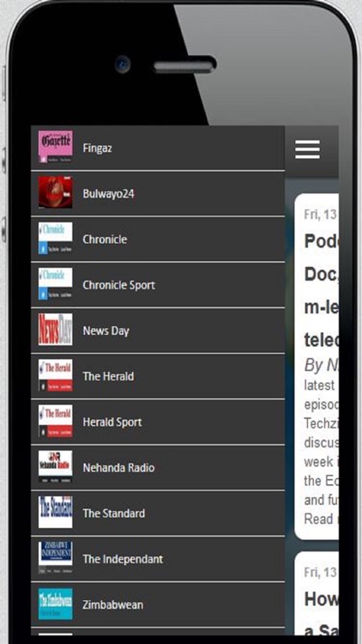Open the second article card dated Fri, 13
The image size is (362, 644).
[x=317, y=593]
